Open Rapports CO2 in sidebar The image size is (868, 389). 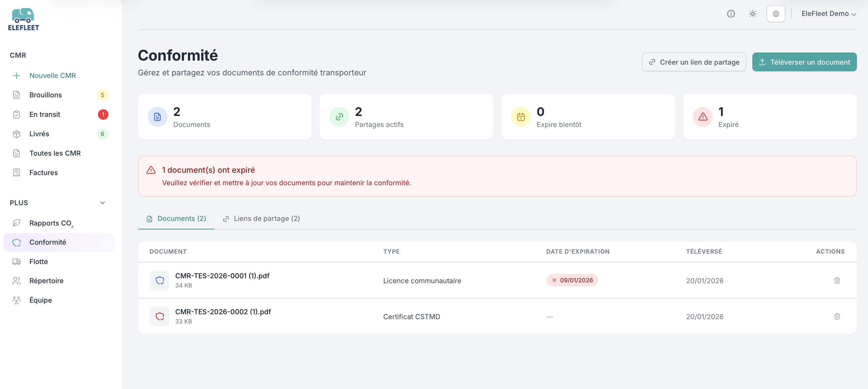(50, 223)
